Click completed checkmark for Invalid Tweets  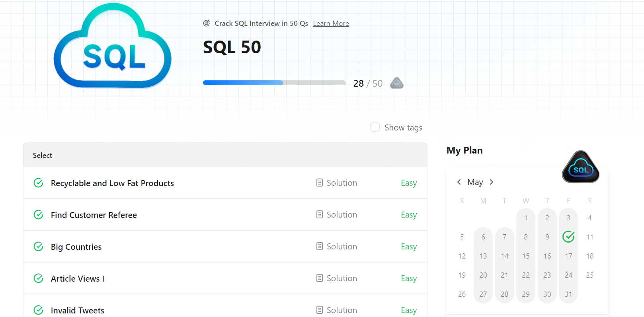coord(39,310)
